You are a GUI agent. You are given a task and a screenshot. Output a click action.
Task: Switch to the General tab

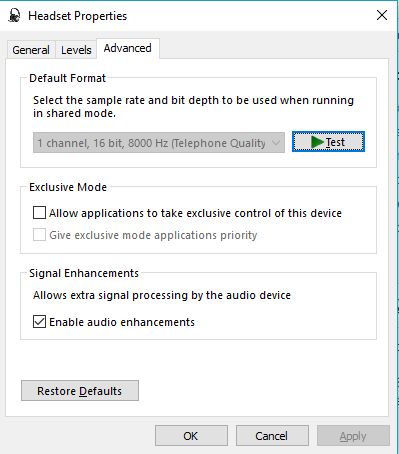click(31, 50)
